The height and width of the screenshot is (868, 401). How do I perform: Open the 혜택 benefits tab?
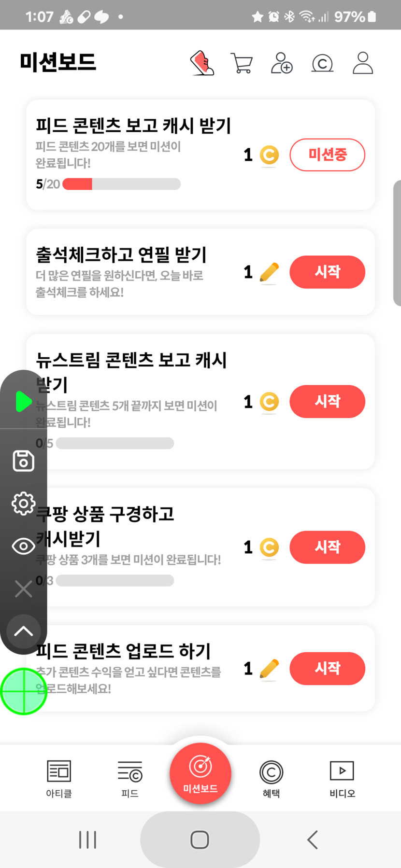click(271, 778)
